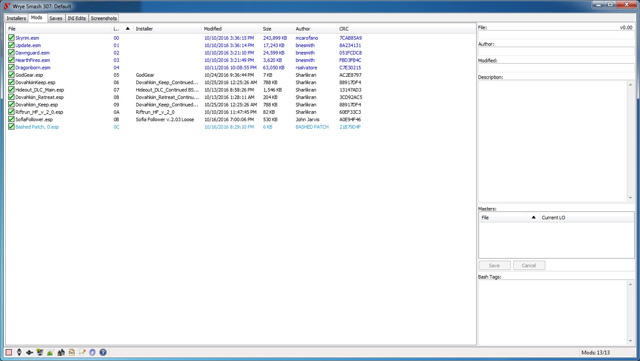Sort mods by the File column header

[58, 29]
